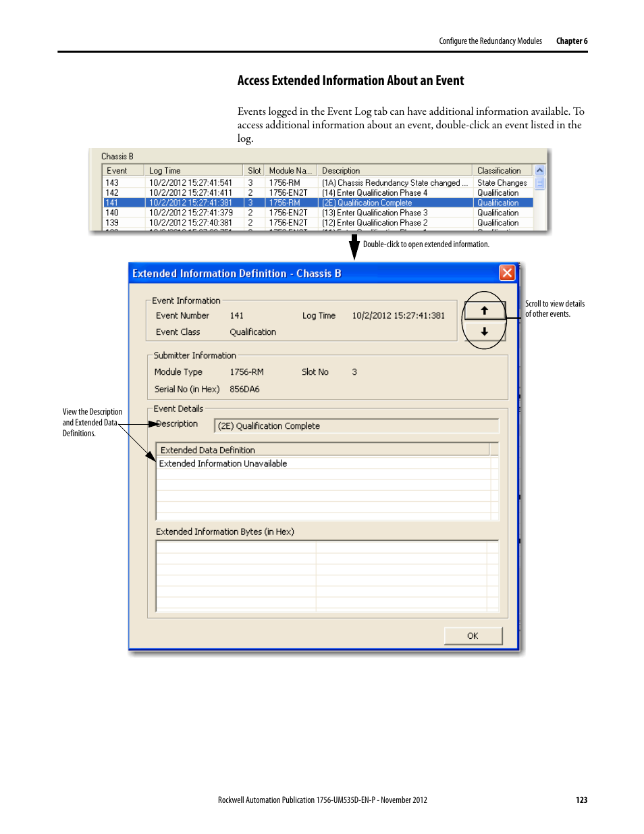Click '(1A) Chassis Redundancy State changed' description
This screenshot has width=644, height=834.
[x=394, y=183]
